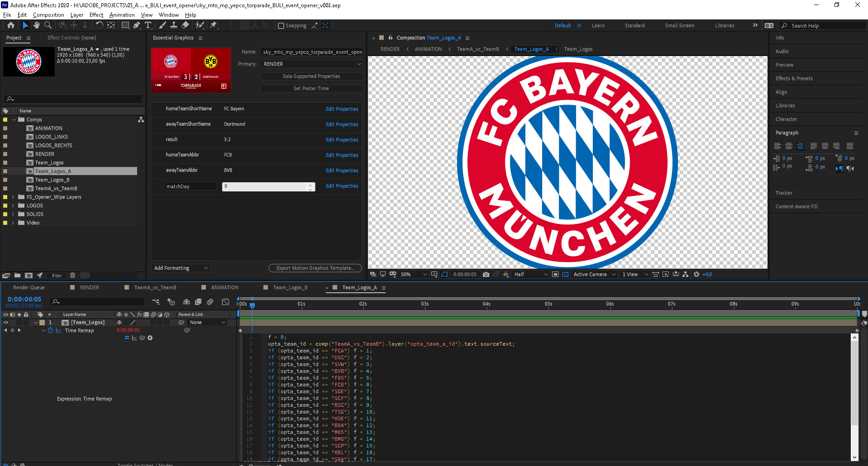Collapse the Comps folder
This screenshot has width=868, height=466.
point(14,120)
